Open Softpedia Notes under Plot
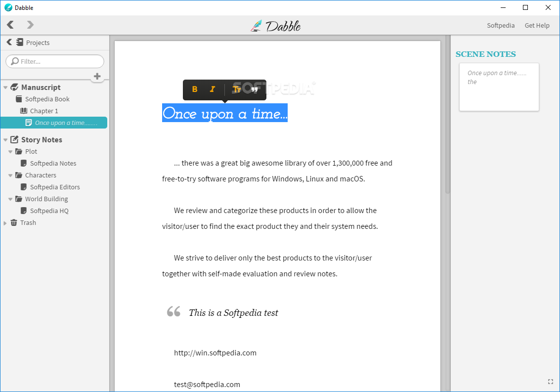The height and width of the screenshot is (392, 560). [x=53, y=163]
